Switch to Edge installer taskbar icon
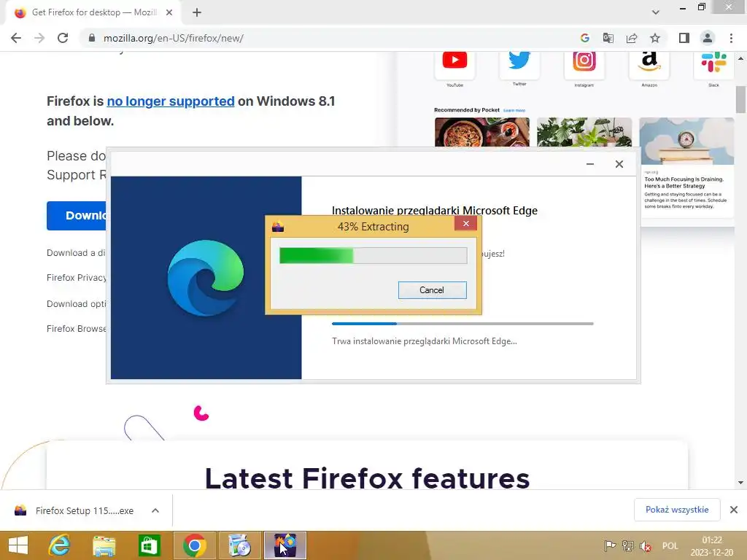 click(239, 545)
